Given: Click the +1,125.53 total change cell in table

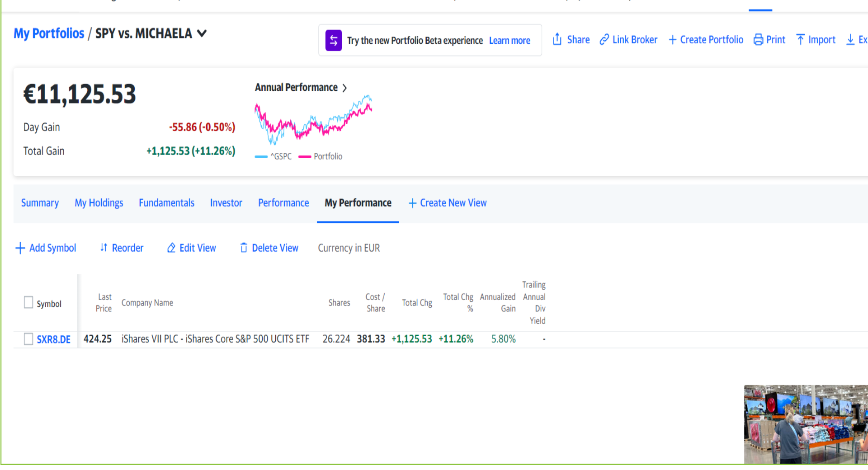Looking at the screenshot, I should coord(412,339).
